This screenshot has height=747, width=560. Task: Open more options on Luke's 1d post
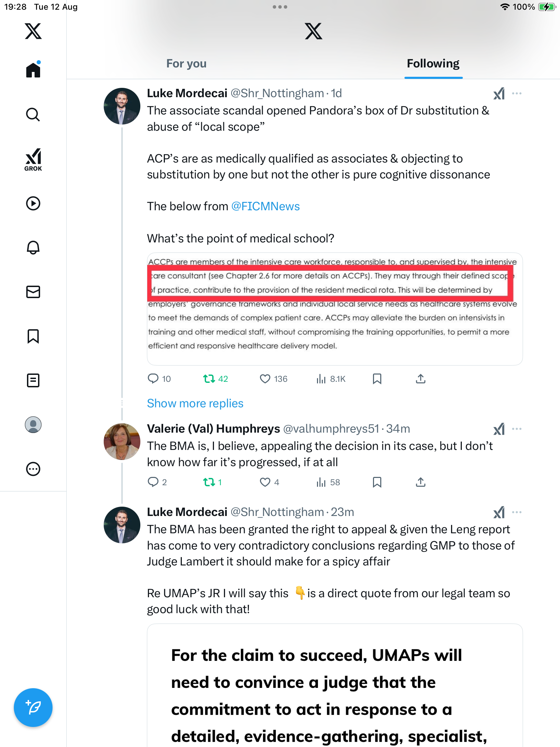point(517,93)
